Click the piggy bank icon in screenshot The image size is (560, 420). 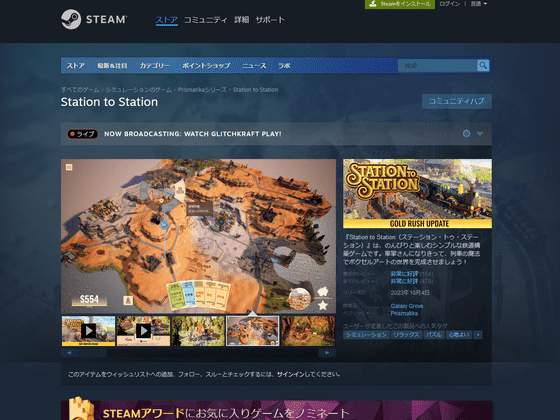click(x=323, y=292)
